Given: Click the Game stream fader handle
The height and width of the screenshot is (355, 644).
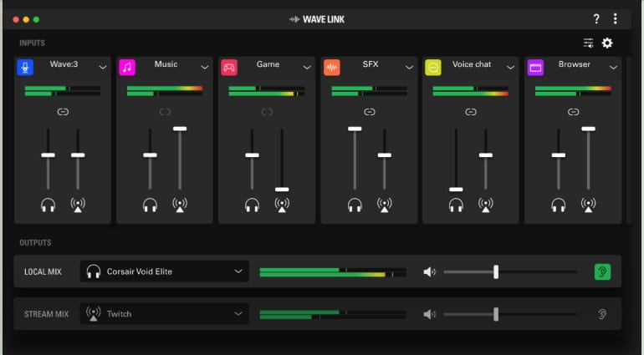Looking at the screenshot, I should 282,190.
